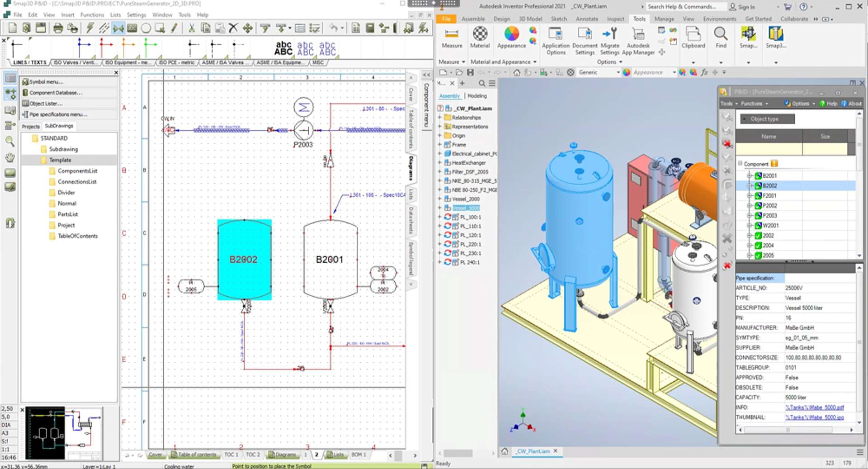This screenshot has height=469, width=868.
Task: Select the Cut scissors tool in P&ID toolbar
Action: coord(191,28)
